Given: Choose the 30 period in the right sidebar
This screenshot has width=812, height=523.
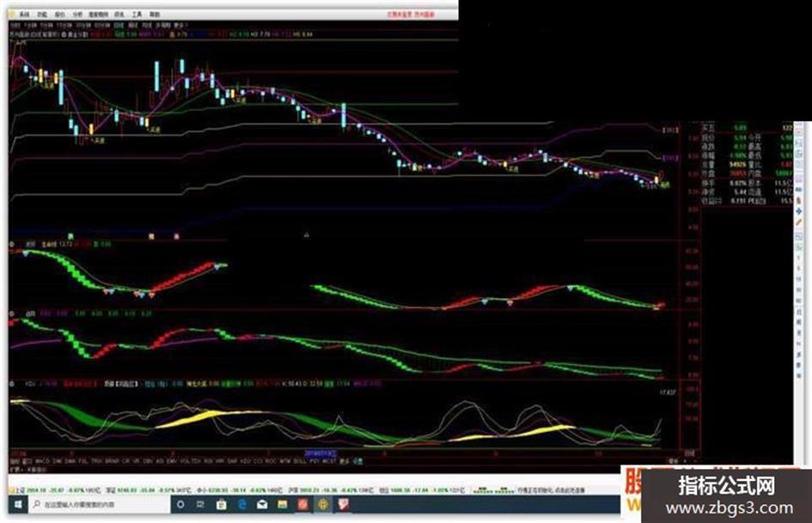Looking at the screenshot, I should point(798,290).
